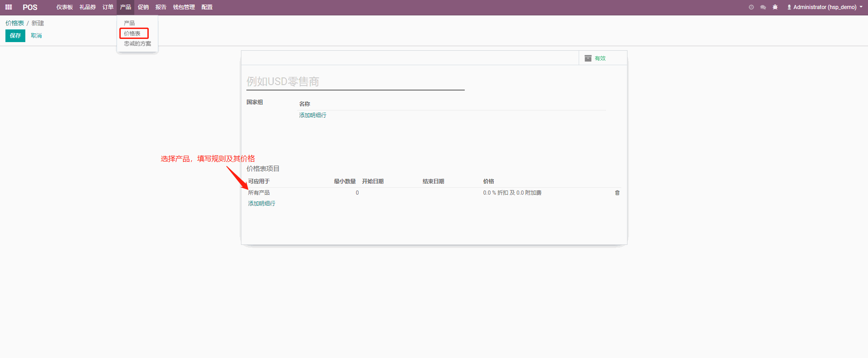Click the archive box icon beside 有效
Screen dimensions: 868x358
pyautogui.click(x=588, y=58)
